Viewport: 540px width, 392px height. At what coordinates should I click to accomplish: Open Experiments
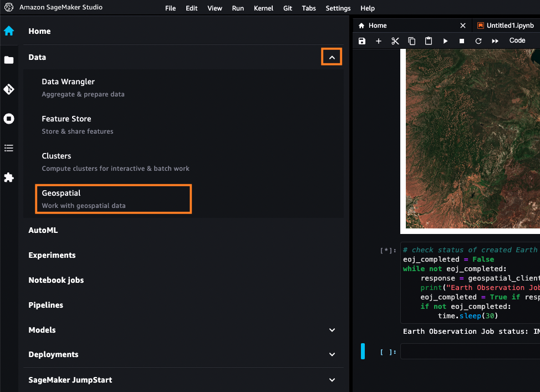tap(52, 255)
